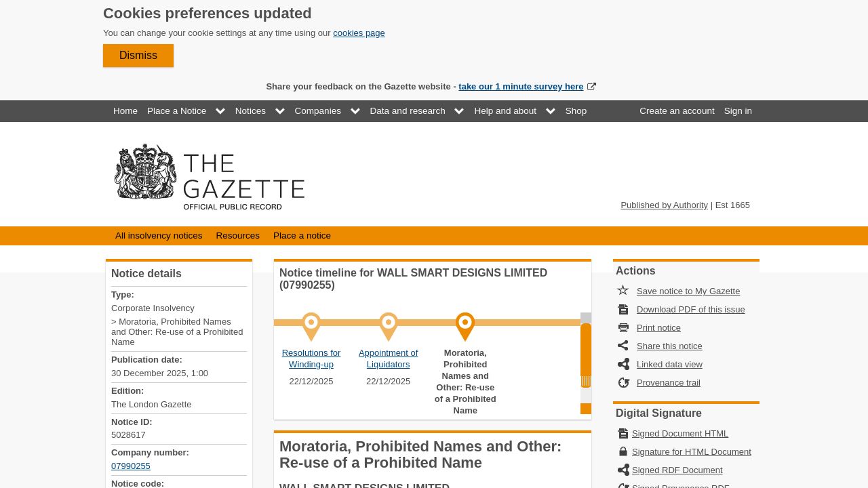Image resolution: width=868 pixels, height=488 pixels.
Task: Expand the Help and about chevron
Action: coord(551,111)
